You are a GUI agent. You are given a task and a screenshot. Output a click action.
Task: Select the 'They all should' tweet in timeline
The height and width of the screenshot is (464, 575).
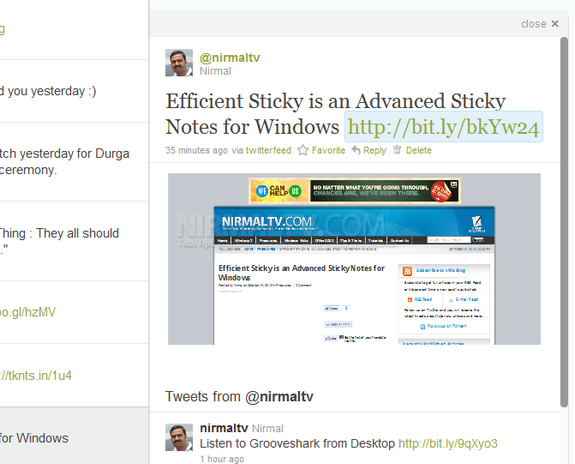pyautogui.click(x=74, y=241)
